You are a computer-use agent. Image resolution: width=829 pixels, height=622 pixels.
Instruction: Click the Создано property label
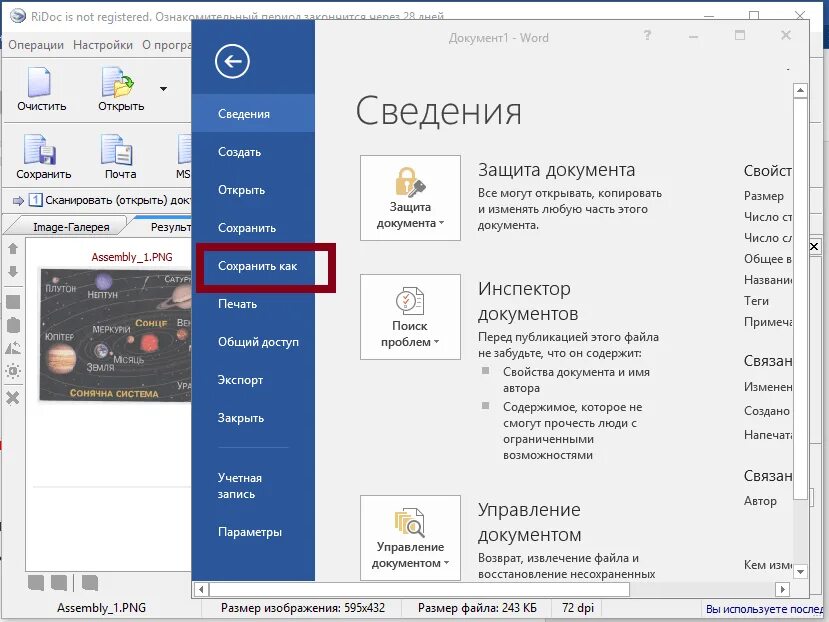coord(767,411)
